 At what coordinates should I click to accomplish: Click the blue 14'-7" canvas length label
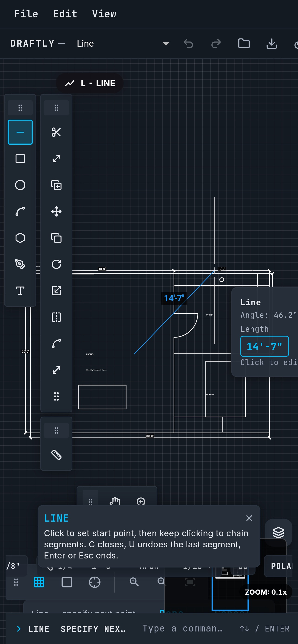(x=174, y=298)
